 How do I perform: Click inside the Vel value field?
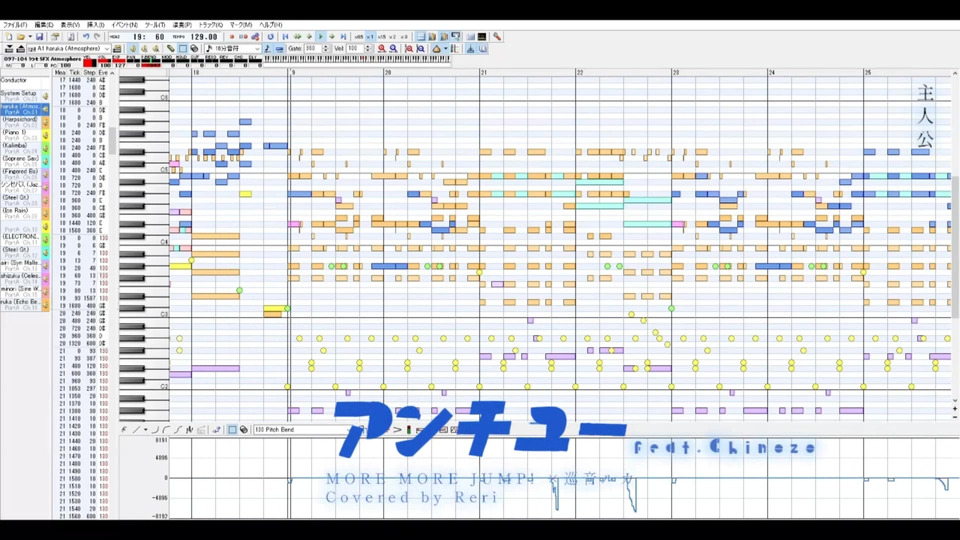click(x=355, y=48)
